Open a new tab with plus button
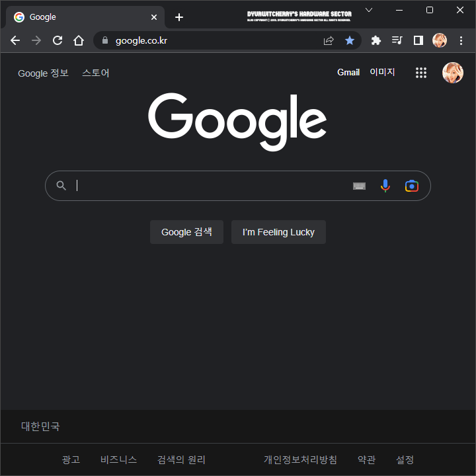The width and height of the screenshot is (476, 476). [179, 17]
